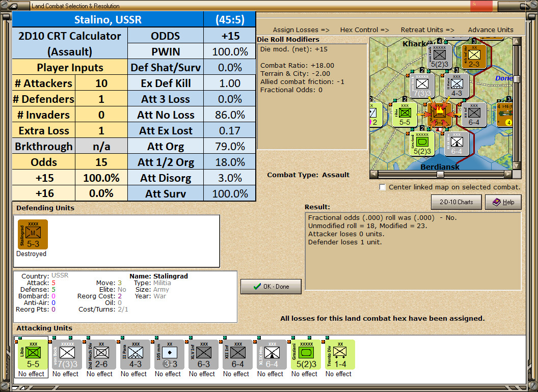
Task: Click the PWIN 100.0% value
Action: coord(230,51)
